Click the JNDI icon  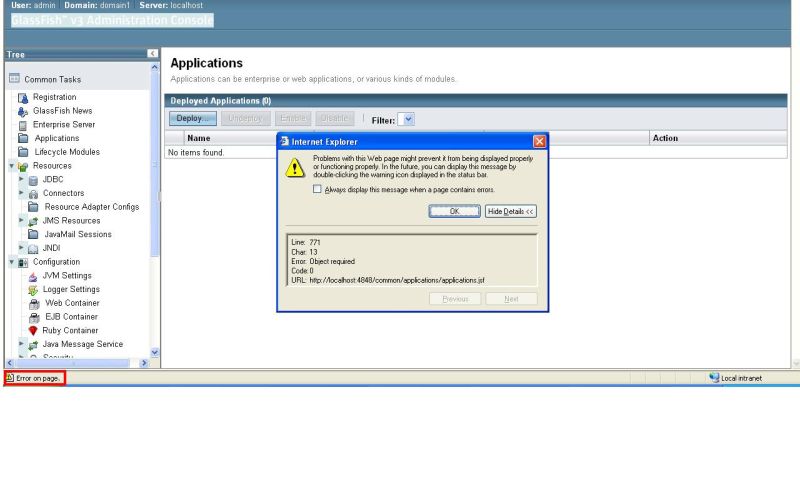pos(33,249)
